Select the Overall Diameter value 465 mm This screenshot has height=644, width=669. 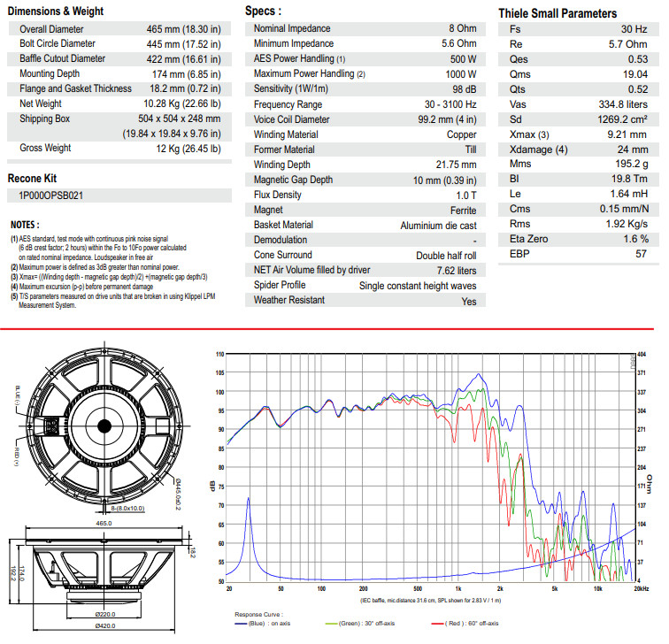pyautogui.click(x=183, y=29)
